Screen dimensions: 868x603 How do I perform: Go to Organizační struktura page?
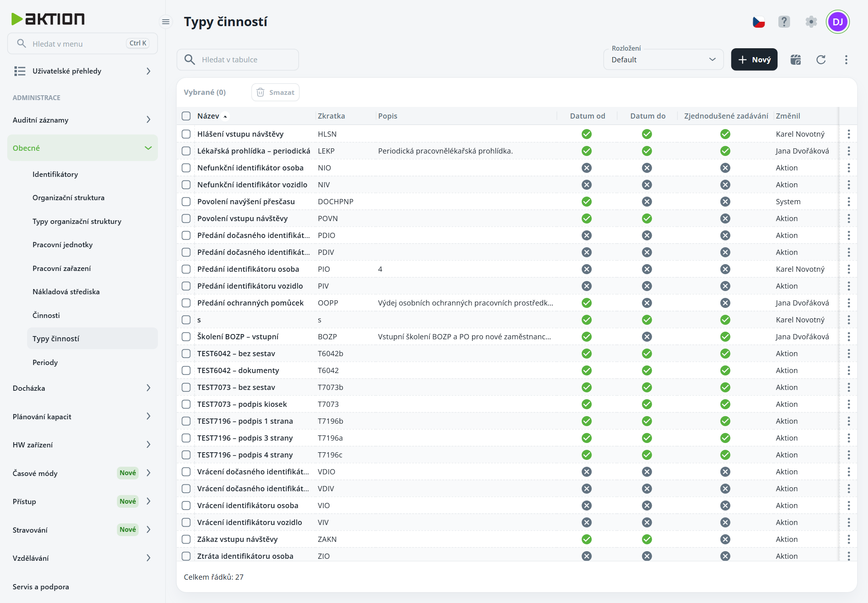[68, 198]
